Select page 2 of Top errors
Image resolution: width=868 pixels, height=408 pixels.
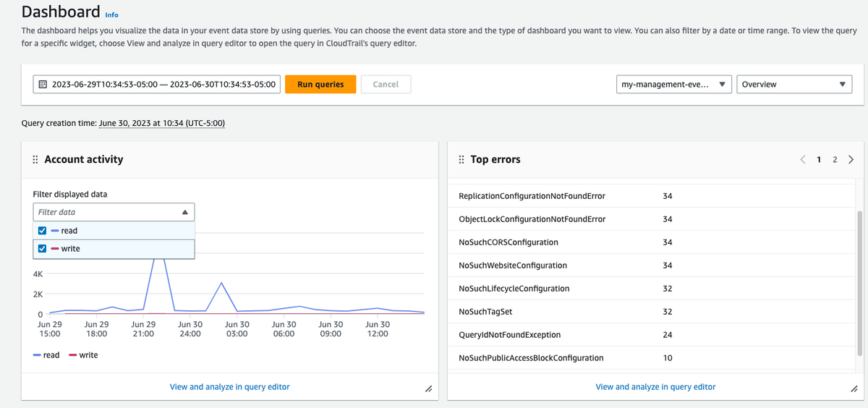(x=834, y=159)
